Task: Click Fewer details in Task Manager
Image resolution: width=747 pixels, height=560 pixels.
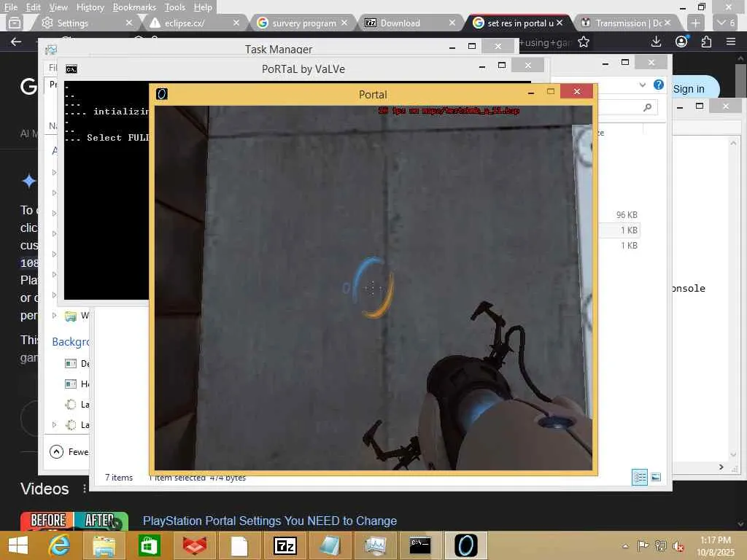Action: click(x=69, y=451)
